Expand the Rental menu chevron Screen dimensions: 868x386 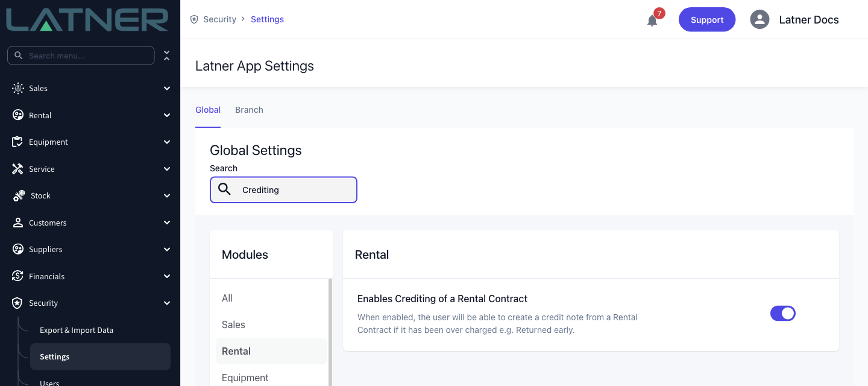click(x=167, y=115)
